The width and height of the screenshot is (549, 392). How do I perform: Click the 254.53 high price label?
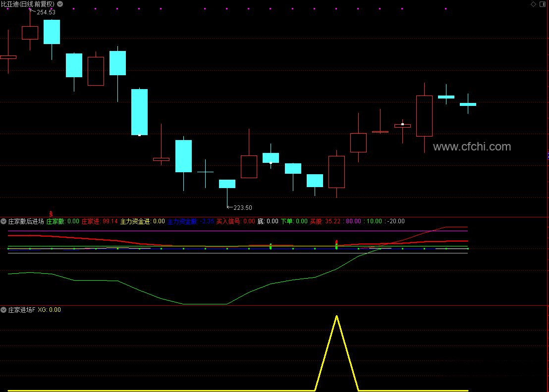pos(46,12)
